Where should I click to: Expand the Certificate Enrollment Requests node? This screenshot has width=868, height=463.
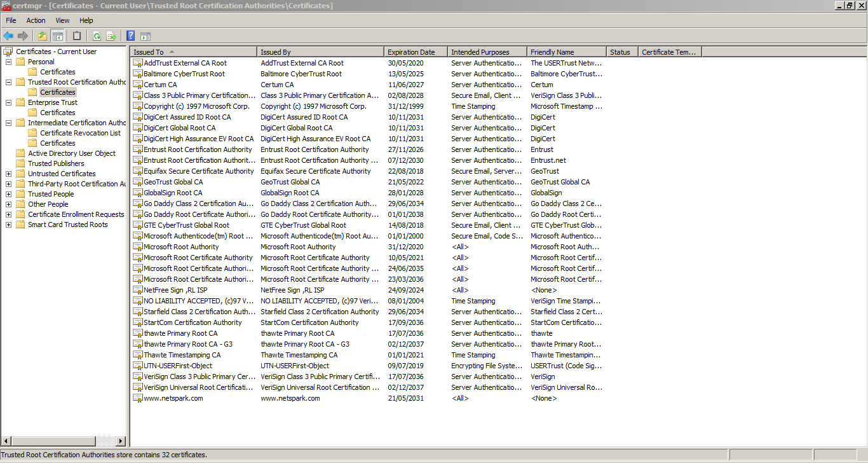(8, 214)
